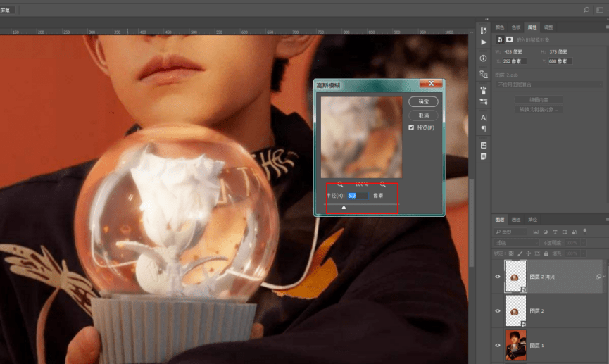
Task: Open the Properties panel flyout menu
Action: coord(607,27)
